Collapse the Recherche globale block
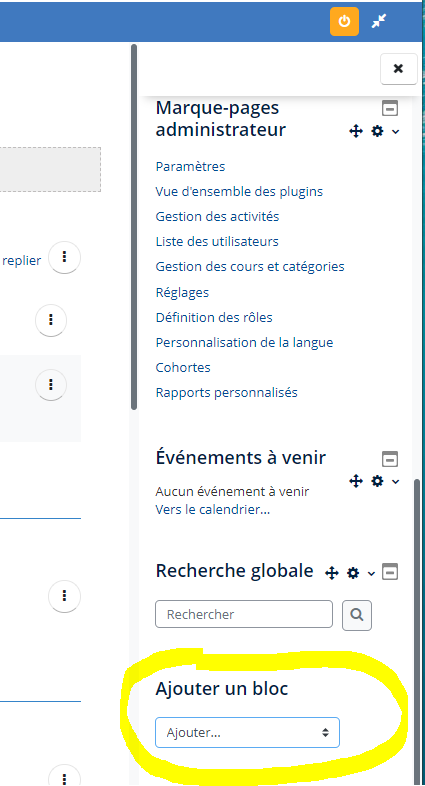The height and width of the screenshot is (786, 425). tap(390, 571)
